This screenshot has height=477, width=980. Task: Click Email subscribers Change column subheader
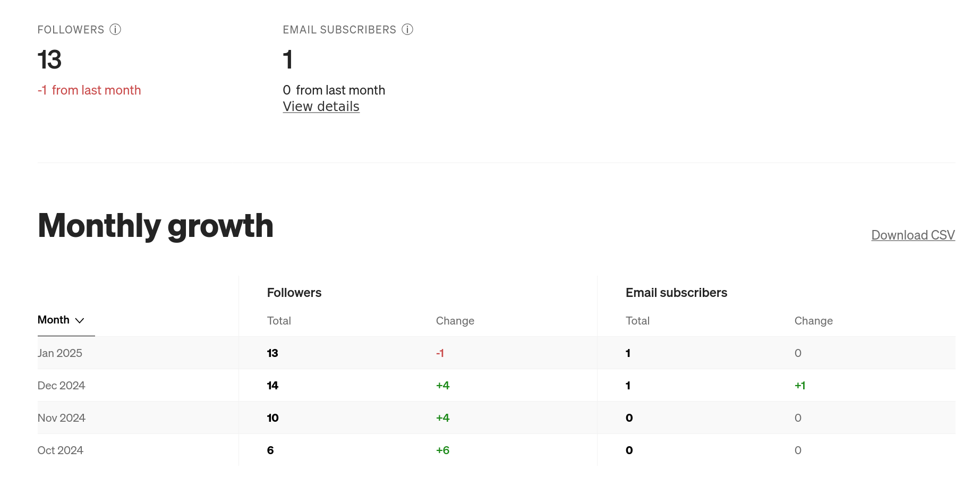[813, 321]
